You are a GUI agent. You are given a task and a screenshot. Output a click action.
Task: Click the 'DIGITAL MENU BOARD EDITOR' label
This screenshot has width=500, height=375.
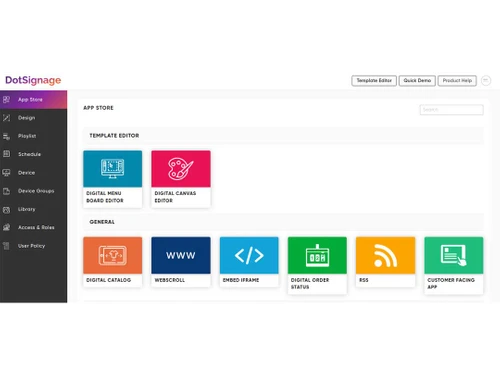point(105,197)
